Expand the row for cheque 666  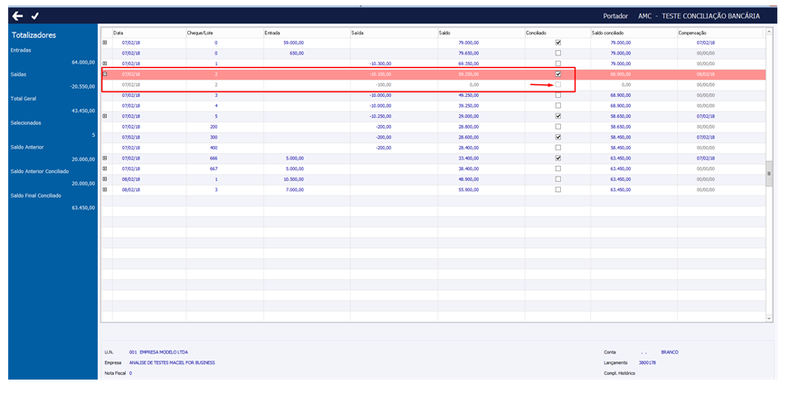coord(105,158)
